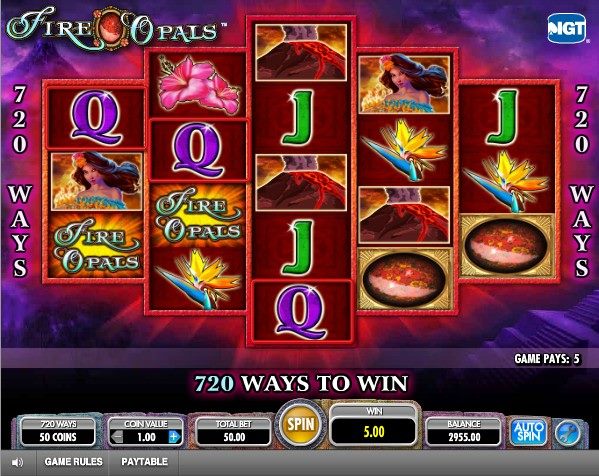Click the purple Q on the first reel
The width and height of the screenshot is (599, 476).
point(96,118)
